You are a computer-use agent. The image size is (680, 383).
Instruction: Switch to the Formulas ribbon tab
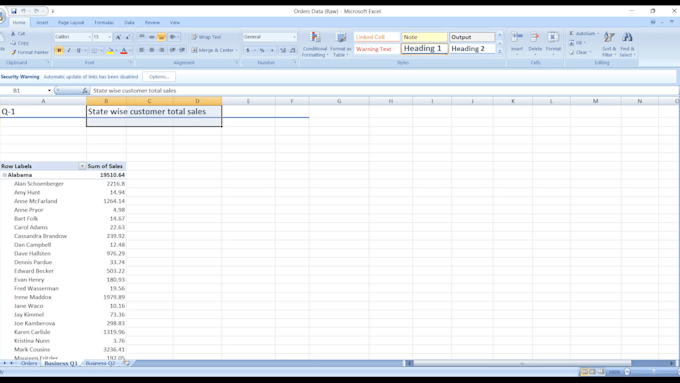(104, 23)
